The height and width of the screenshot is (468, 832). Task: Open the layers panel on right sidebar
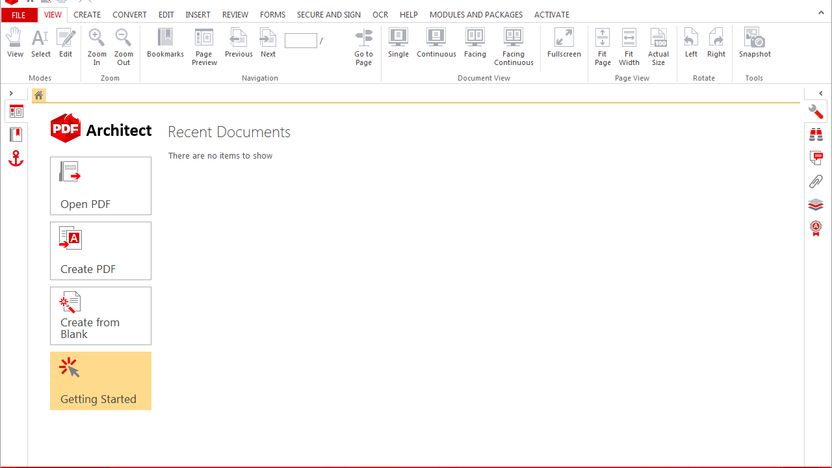(816, 204)
